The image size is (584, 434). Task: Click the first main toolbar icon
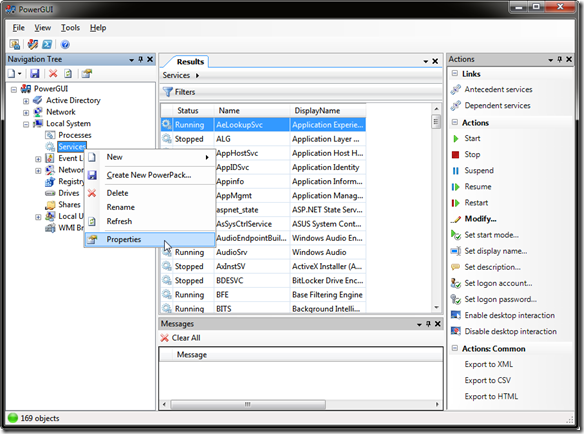pos(15,45)
